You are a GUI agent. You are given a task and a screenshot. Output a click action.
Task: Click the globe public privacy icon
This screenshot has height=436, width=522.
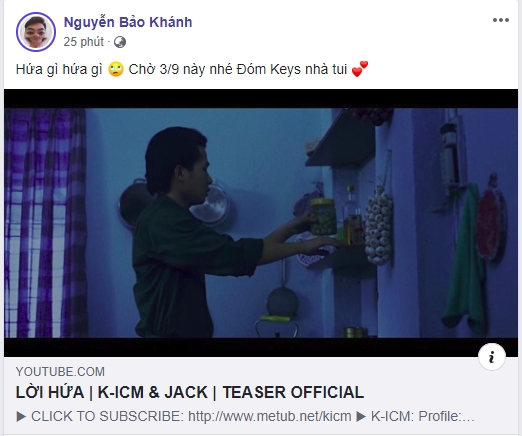[x=120, y=42]
